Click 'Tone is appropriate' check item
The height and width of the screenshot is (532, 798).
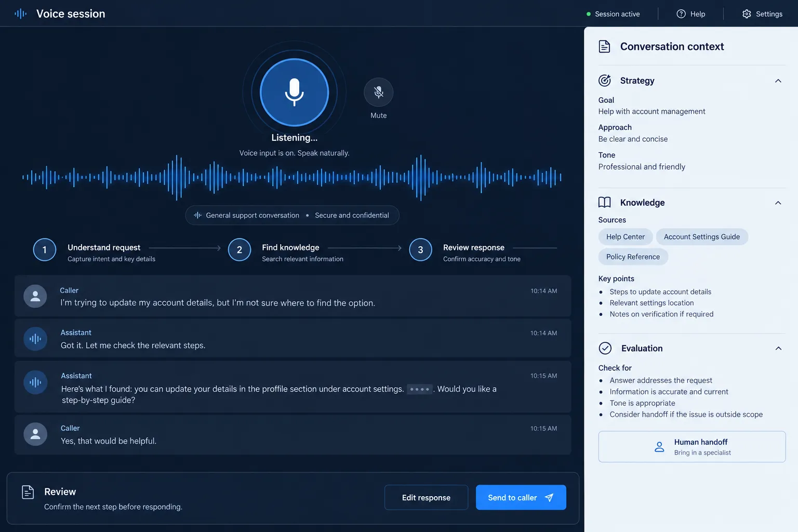[643, 403]
